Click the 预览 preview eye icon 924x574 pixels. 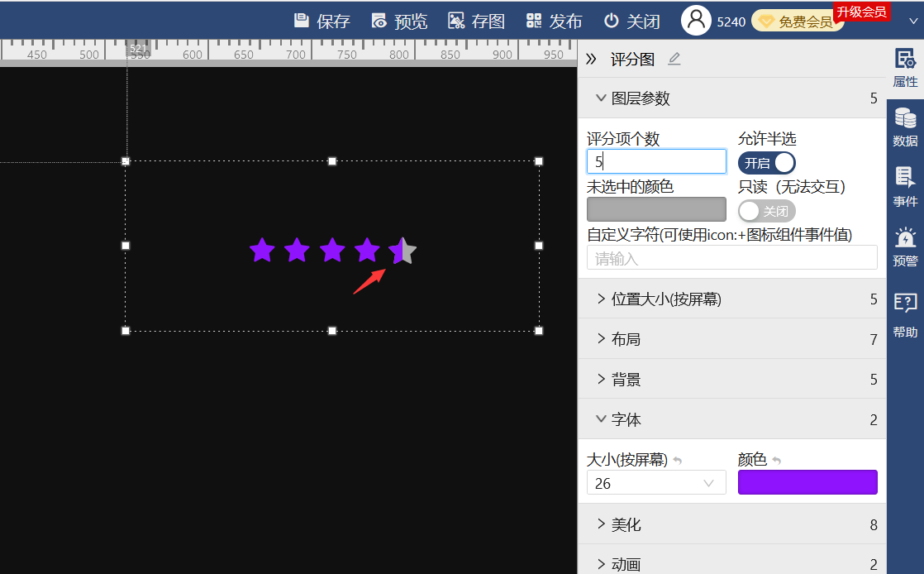[379, 21]
